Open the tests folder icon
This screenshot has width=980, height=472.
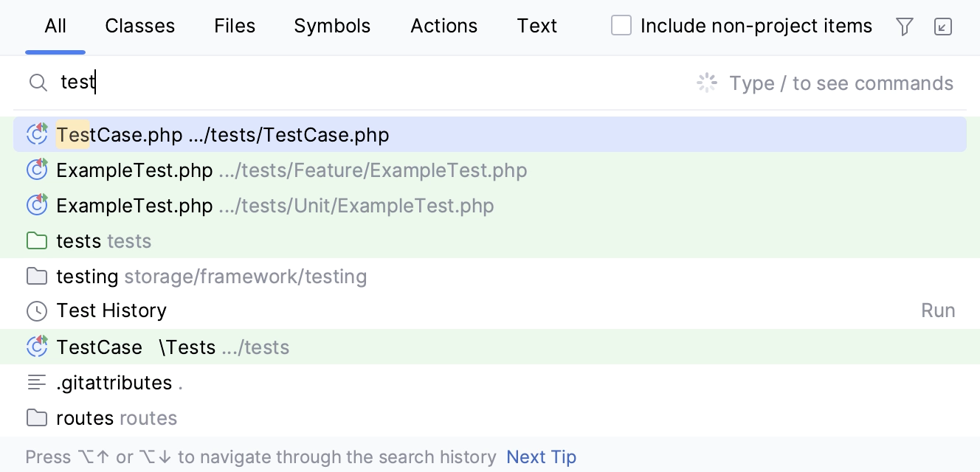(37, 240)
